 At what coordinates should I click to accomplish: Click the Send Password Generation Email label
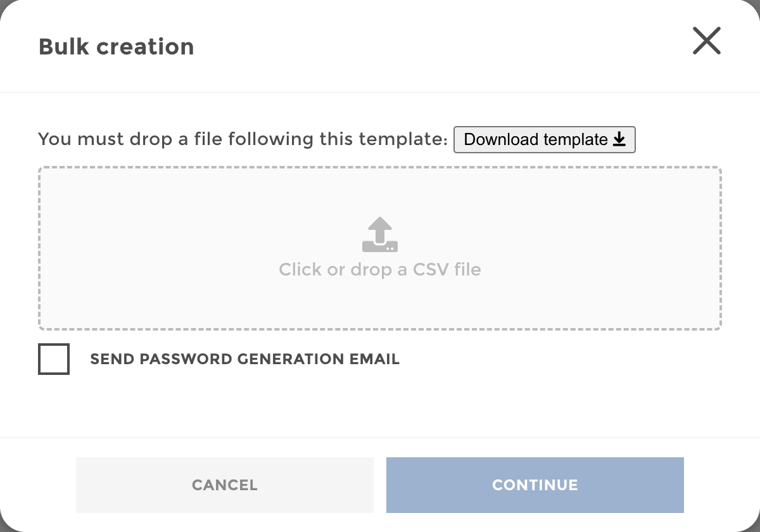(245, 359)
